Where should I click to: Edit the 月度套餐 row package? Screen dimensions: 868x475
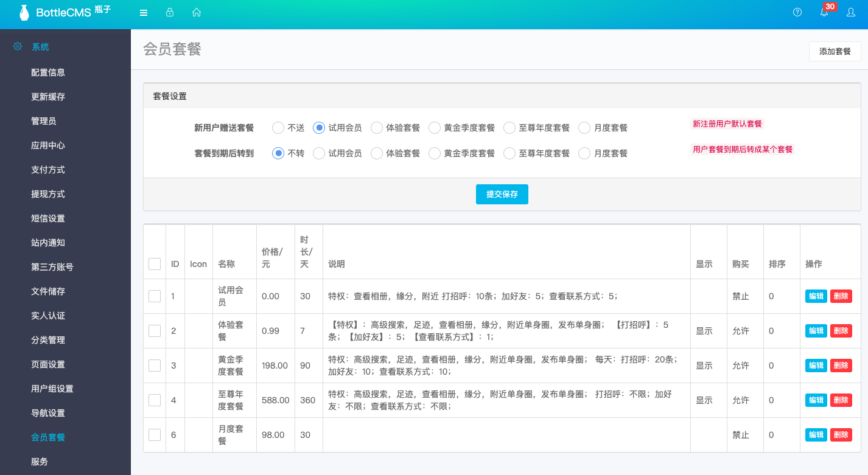pyautogui.click(x=816, y=435)
